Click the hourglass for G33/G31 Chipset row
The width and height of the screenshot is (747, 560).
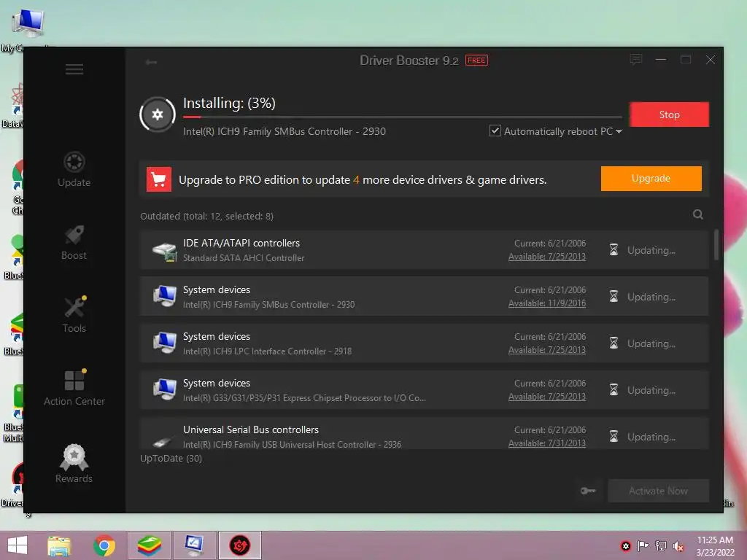[x=614, y=390]
